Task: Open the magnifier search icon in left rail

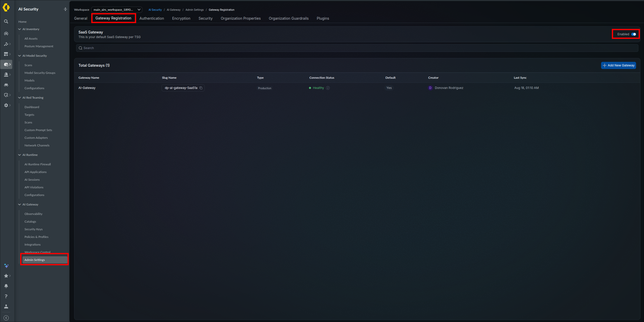Action: [x=6, y=22]
